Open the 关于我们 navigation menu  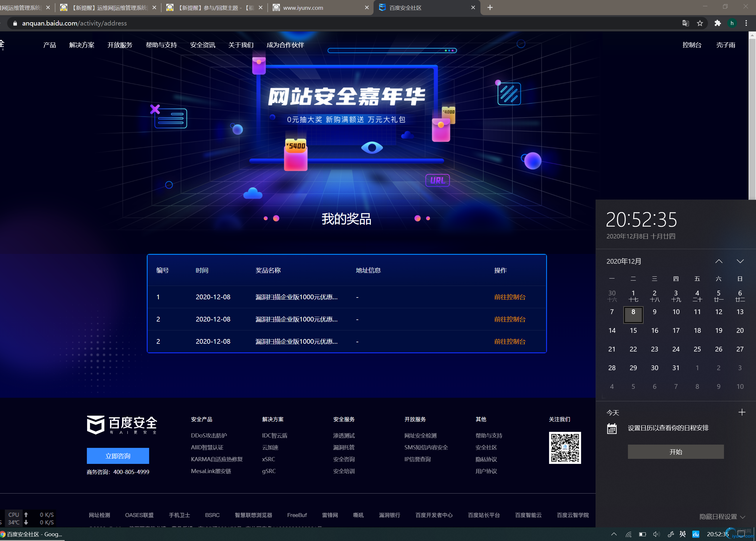coord(241,45)
